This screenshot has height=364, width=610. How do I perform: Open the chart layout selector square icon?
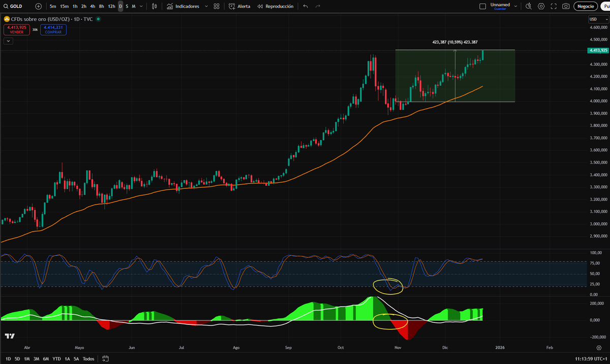pos(482,6)
